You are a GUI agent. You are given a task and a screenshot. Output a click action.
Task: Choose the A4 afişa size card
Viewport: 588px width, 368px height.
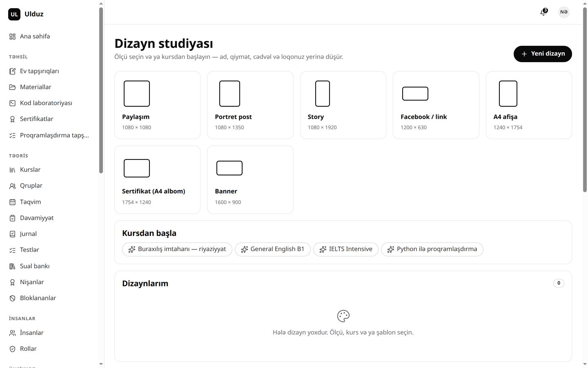[x=529, y=105]
